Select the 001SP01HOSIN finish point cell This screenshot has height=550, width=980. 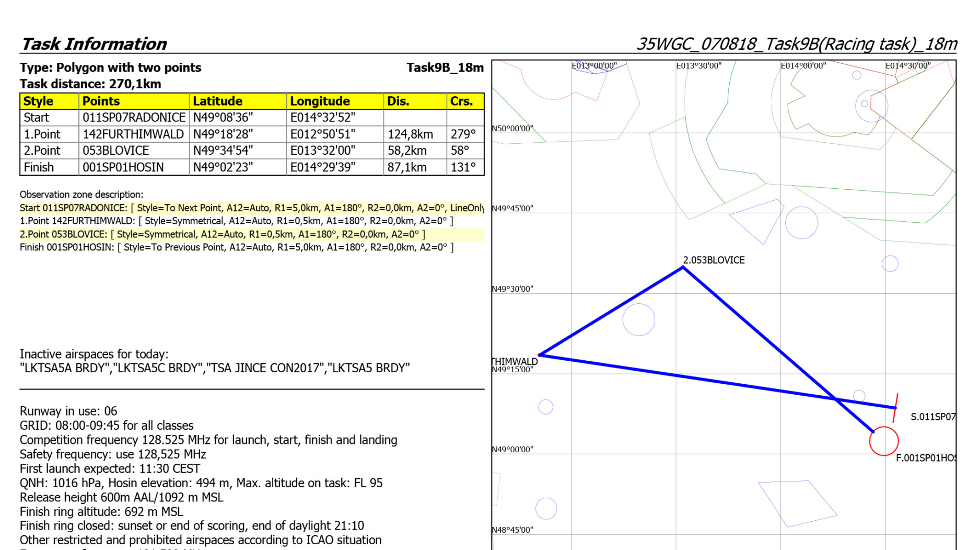click(123, 167)
